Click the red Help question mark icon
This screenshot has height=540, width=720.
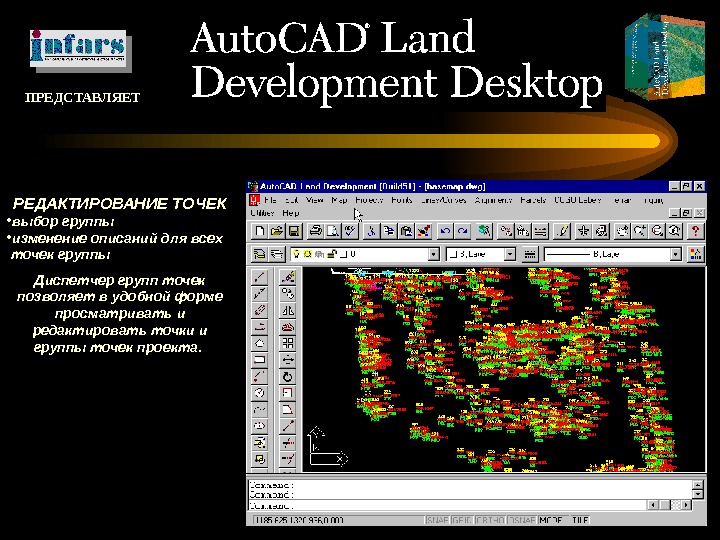click(695, 231)
